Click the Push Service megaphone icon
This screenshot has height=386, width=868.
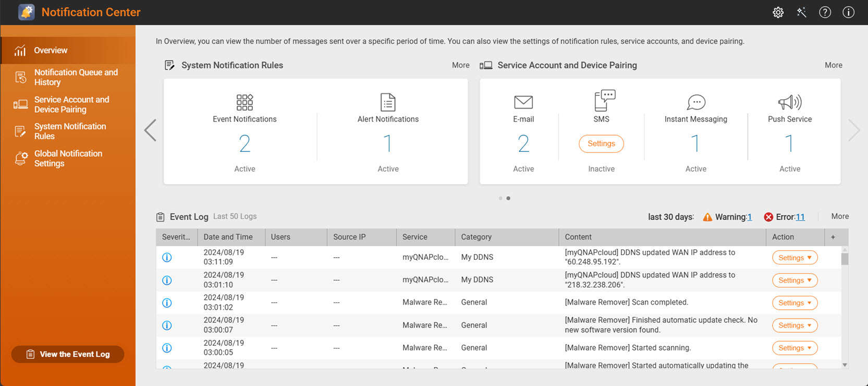pos(790,102)
